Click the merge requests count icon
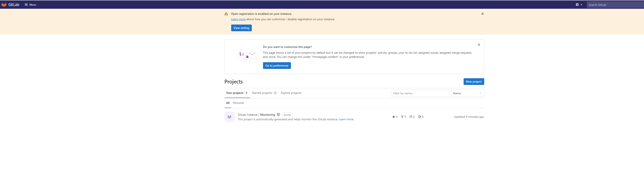644x170 pixels. click(411, 117)
